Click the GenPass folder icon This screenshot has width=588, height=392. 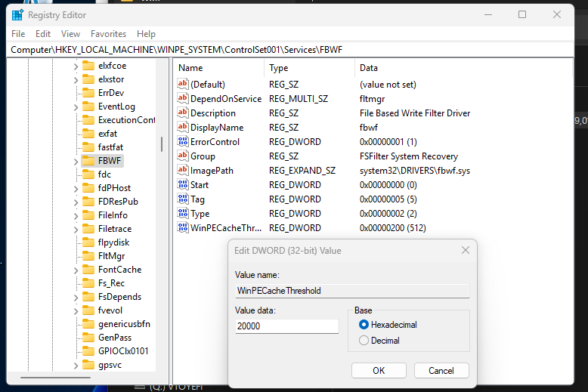(88, 338)
